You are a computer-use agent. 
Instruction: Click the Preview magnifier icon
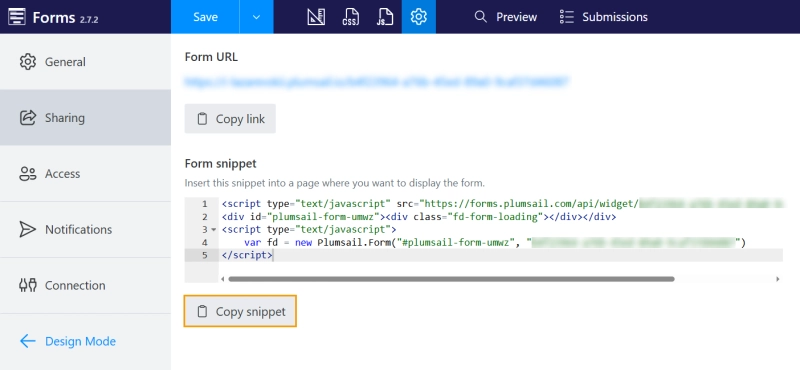[x=480, y=17]
